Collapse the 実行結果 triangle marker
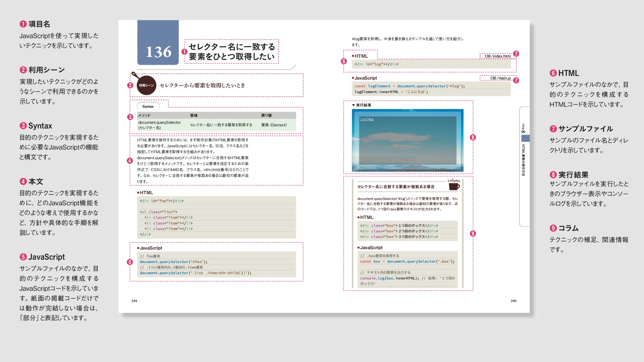Image resolution: width=644 pixels, height=362 pixels. (354, 105)
